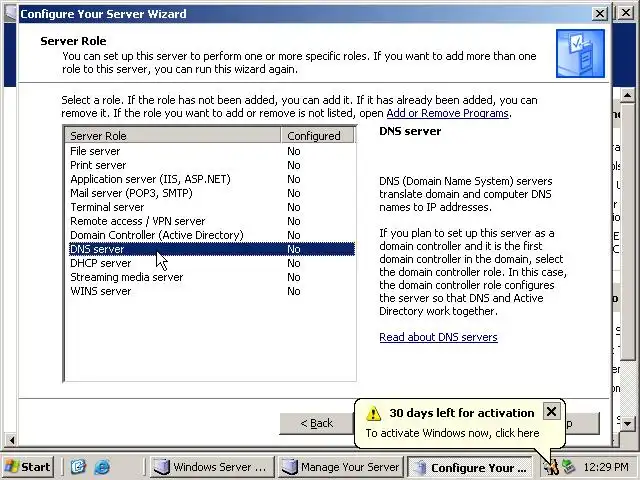
Task: Click the activation balloon text to activate Windows
Action: coord(452,433)
